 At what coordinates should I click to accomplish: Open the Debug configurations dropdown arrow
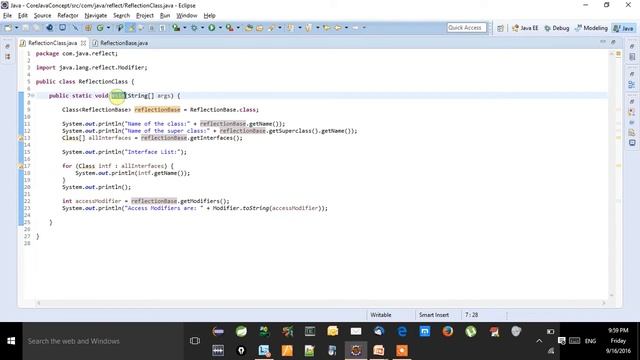(202, 28)
